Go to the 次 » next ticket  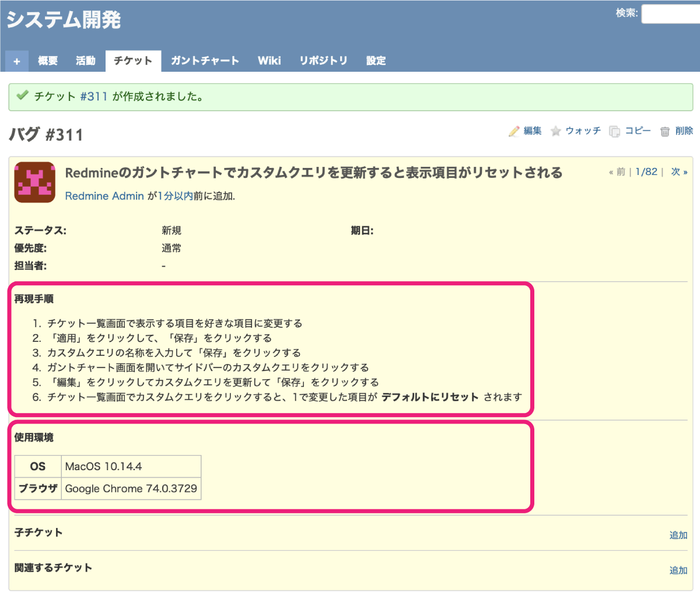pos(679,171)
